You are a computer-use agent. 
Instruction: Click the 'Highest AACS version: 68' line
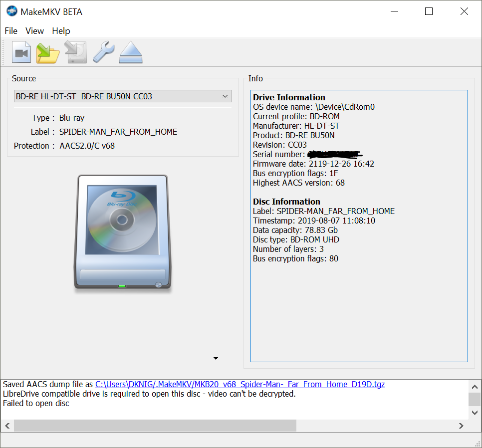[299, 183]
